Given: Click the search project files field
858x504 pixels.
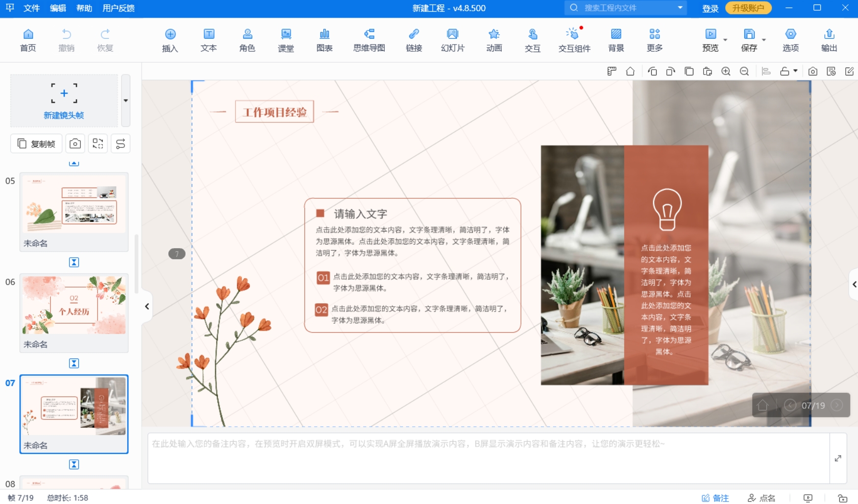Looking at the screenshot, I should pos(625,8).
